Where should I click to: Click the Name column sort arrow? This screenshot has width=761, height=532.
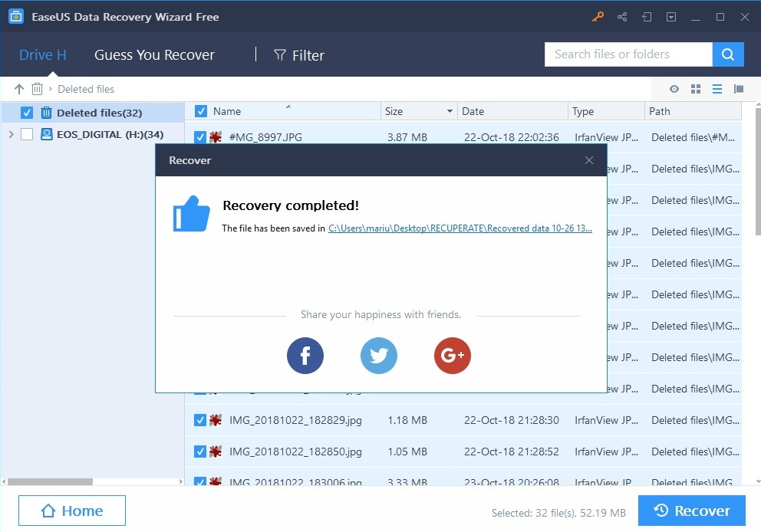(288, 107)
